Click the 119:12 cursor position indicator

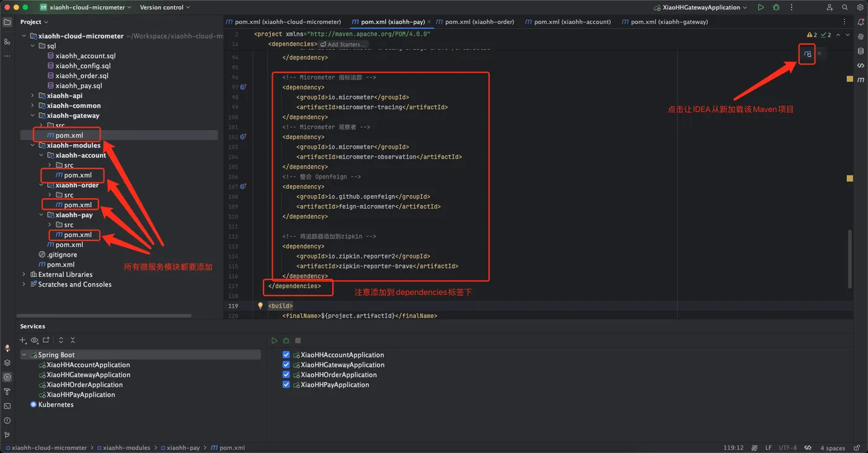[x=733, y=447]
